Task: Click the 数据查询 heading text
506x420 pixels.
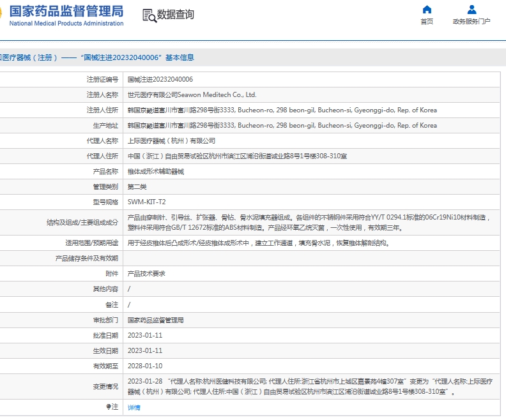Action: pyautogui.click(x=175, y=15)
